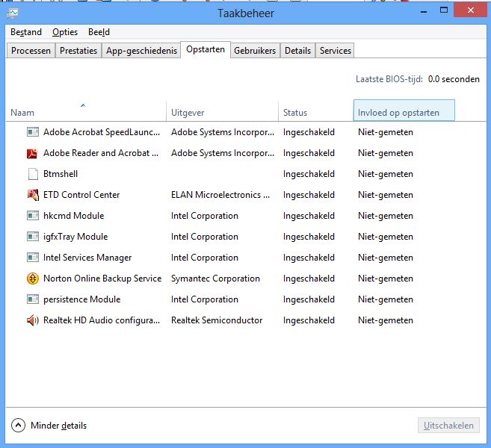The height and width of the screenshot is (448, 491).
Task: Sort by Invloed op opstarten column
Action: coord(404,111)
